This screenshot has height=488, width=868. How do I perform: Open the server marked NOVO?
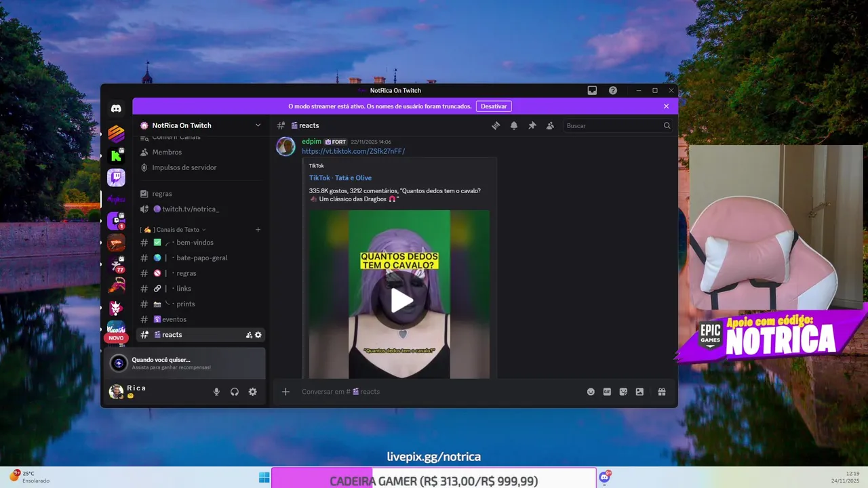pyautogui.click(x=116, y=330)
